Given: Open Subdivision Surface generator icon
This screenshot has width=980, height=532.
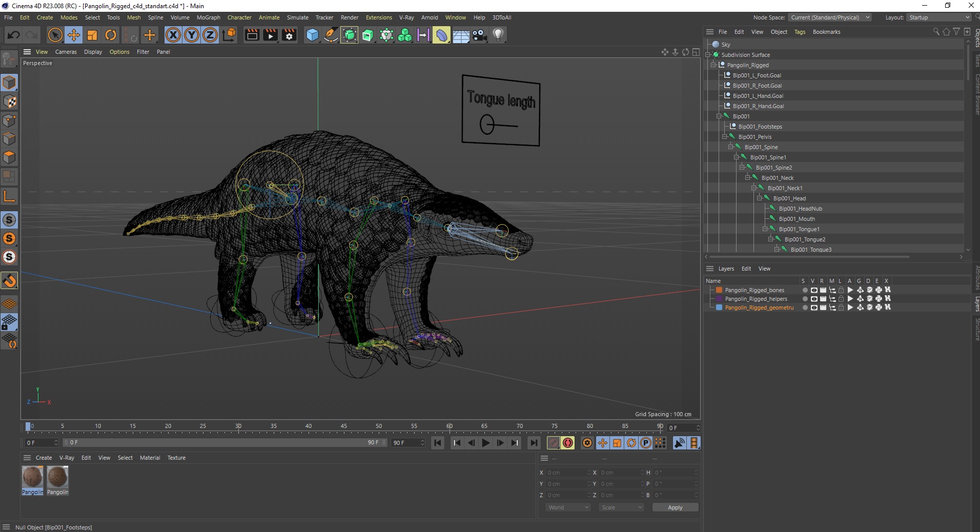Looking at the screenshot, I should [x=349, y=35].
